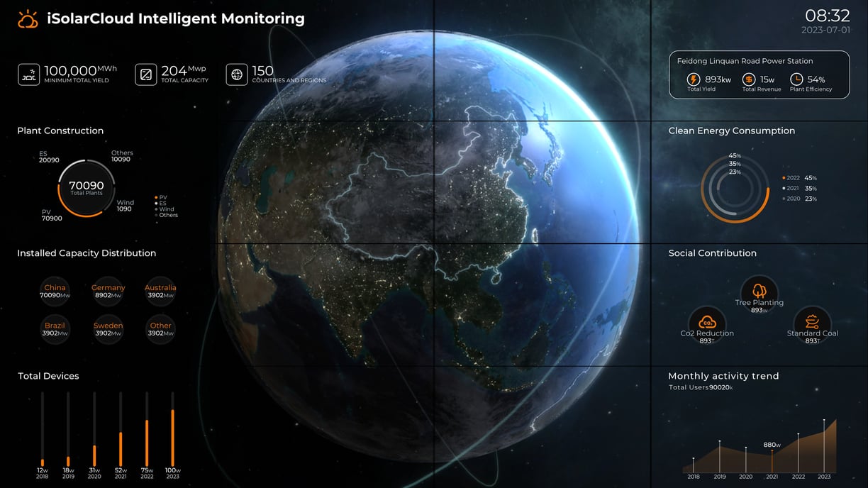Click the Others 10090 chart label

click(x=121, y=156)
